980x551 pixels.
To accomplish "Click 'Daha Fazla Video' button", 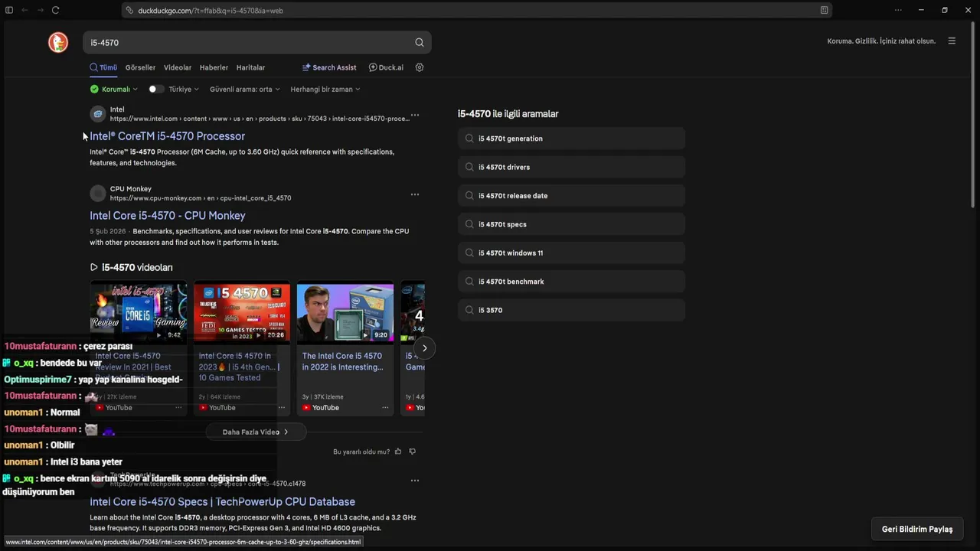I will pos(256,432).
